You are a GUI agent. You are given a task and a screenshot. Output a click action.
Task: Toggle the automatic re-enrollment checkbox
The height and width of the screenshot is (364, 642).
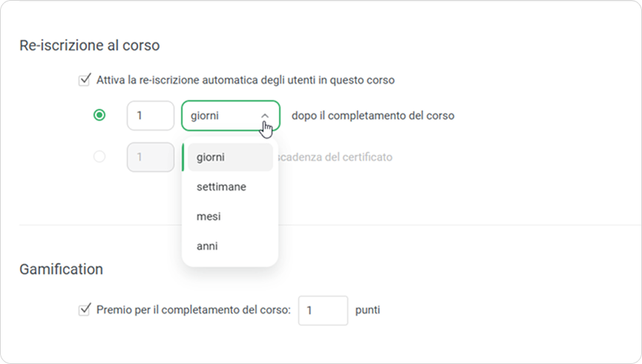click(x=85, y=79)
